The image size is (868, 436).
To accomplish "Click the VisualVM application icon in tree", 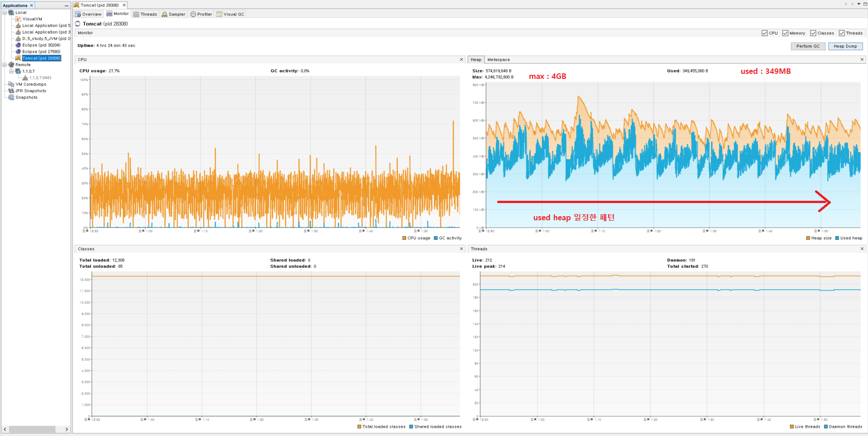I will (x=18, y=19).
